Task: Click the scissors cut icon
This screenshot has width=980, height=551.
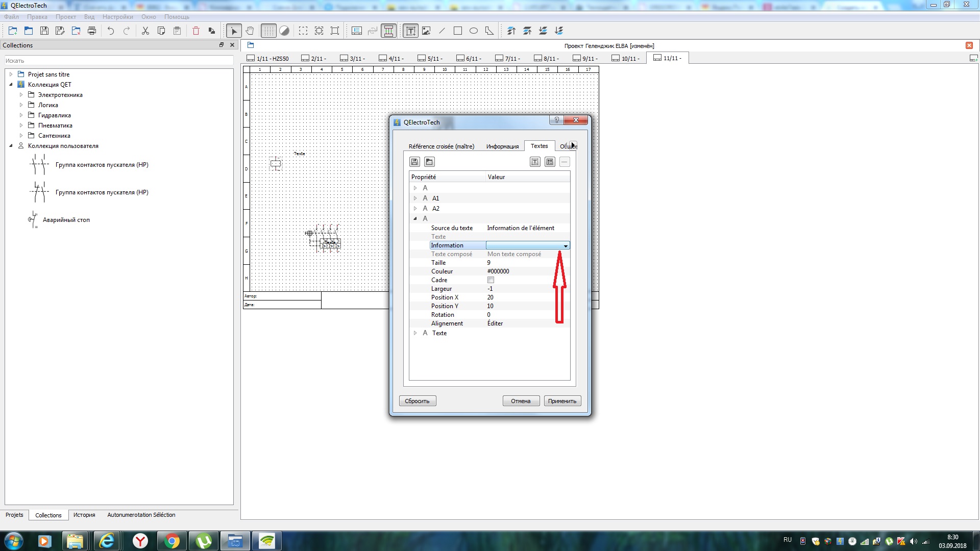Action: click(145, 31)
